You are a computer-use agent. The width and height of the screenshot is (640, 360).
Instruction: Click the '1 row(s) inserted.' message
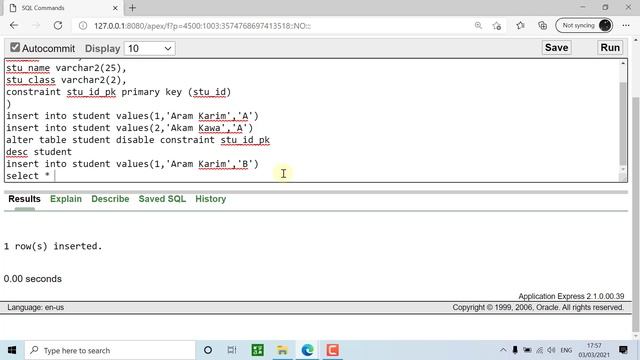point(53,246)
